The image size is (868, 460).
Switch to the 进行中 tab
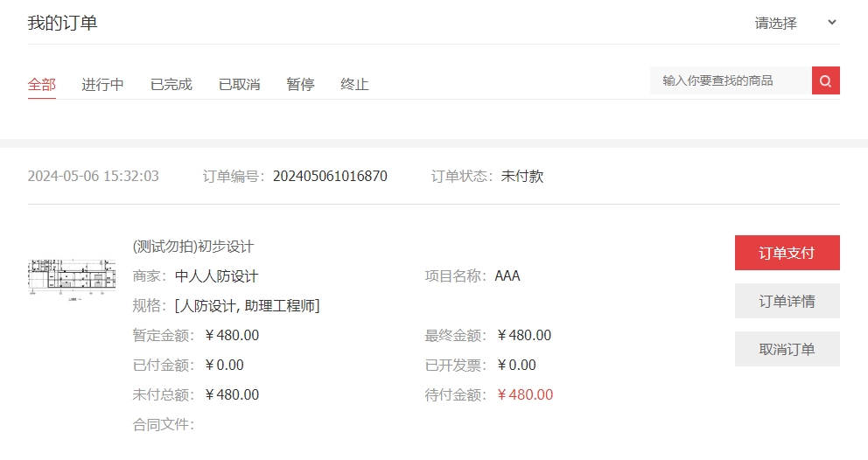coord(102,84)
